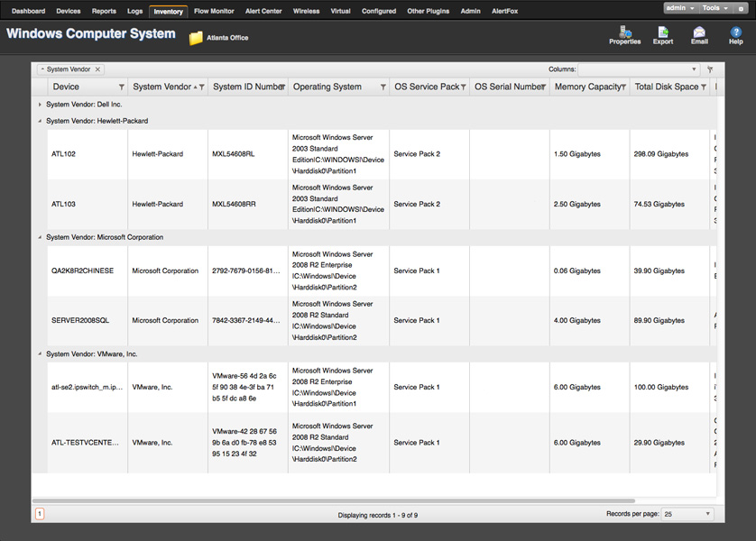The height and width of the screenshot is (541, 756).
Task: Open the admin user dropdown menu
Action: click(x=679, y=8)
